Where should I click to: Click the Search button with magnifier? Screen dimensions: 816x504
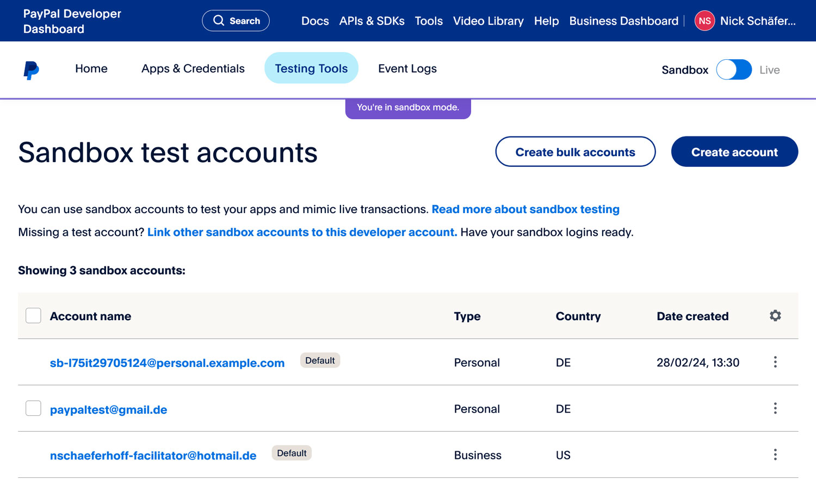coord(236,21)
